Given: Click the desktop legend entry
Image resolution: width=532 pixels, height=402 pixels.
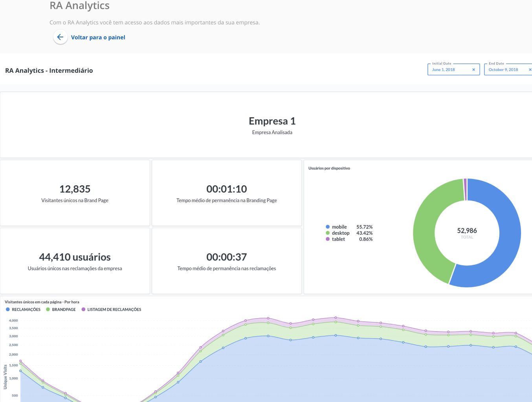Looking at the screenshot, I should [340, 233].
